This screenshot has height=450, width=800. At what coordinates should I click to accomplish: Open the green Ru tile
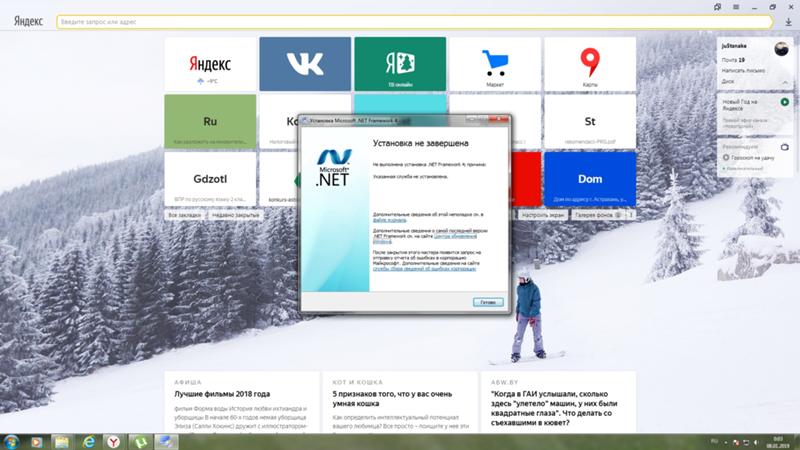coord(210,121)
